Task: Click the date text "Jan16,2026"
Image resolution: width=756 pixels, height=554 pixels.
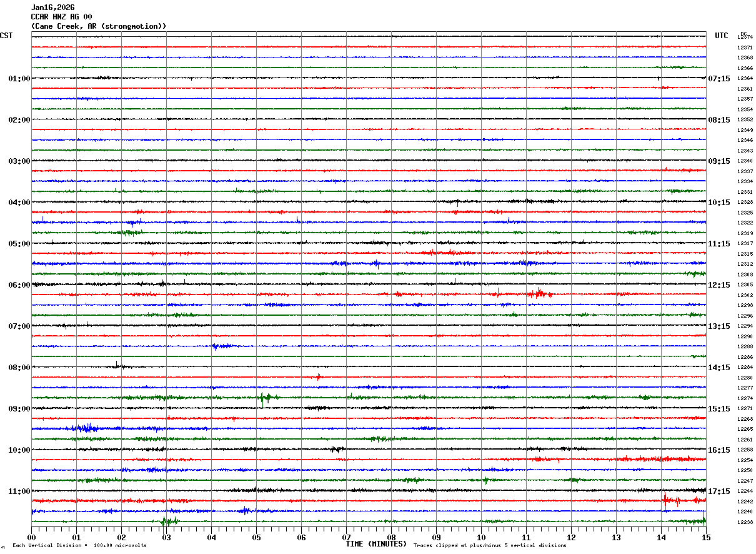Action: click(52, 8)
